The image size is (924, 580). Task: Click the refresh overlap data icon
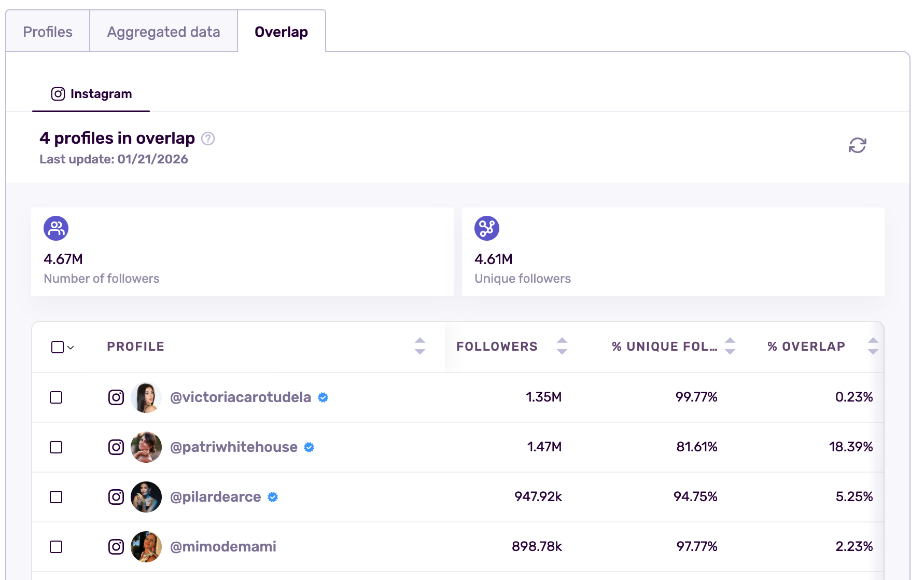857,145
